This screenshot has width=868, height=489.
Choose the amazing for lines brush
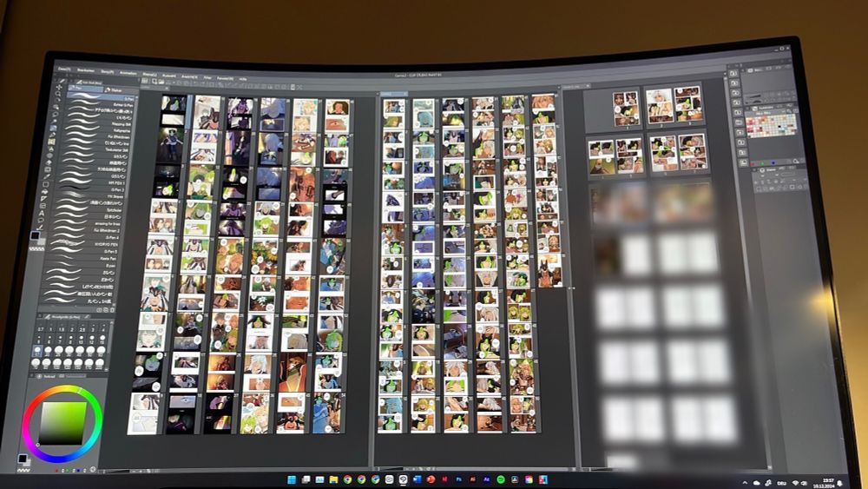88,224
